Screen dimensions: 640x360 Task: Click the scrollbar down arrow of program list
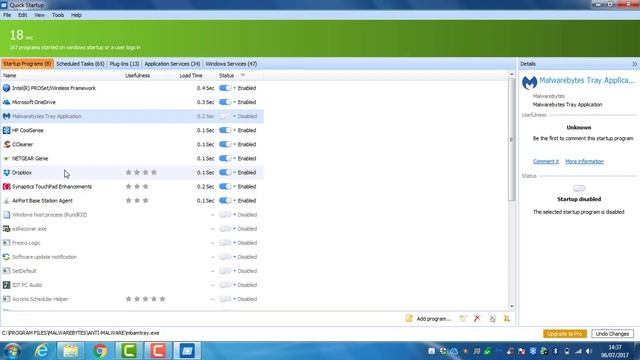tap(511, 307)
